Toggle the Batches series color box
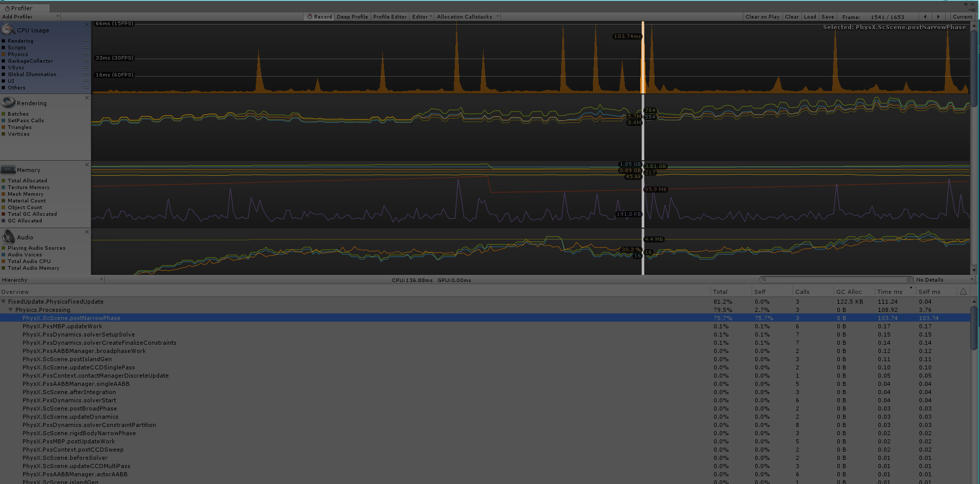Viewport: 980px width, 484px height. (4, 114)
